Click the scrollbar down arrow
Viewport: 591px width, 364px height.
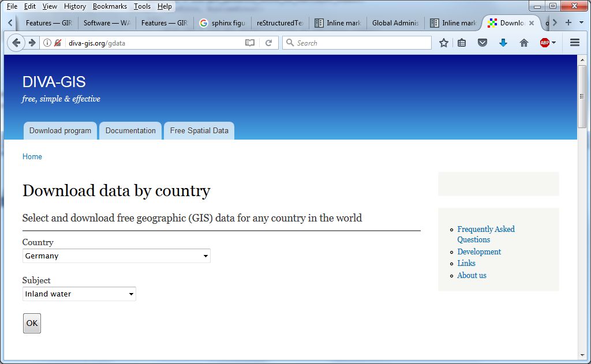(582, 355)
